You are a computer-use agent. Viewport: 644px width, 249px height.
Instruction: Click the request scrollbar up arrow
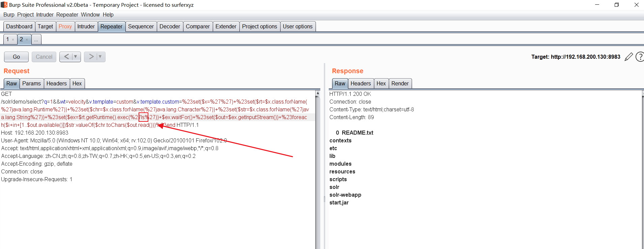pyautogui.click(x=318, y=93)
